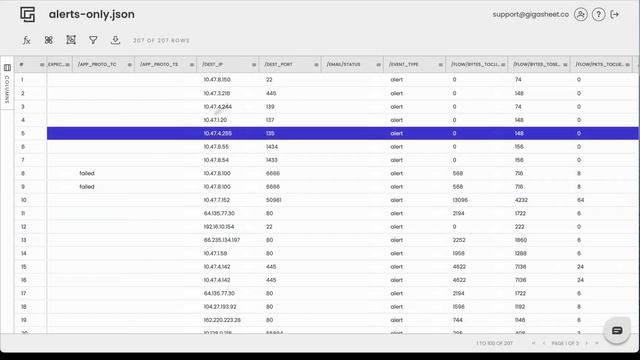The height and width of the screenshot is (360, 640).
Task: Select the value 64 in row 10
Action: pyautogui.click(x=580, y=200)
